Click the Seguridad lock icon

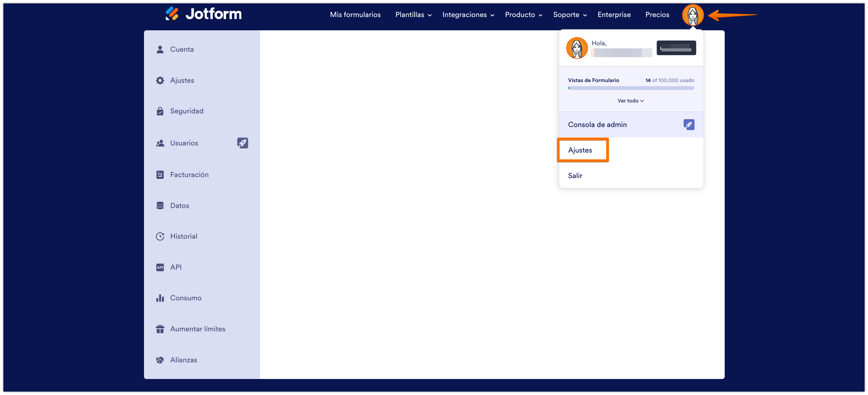[160, 111]
